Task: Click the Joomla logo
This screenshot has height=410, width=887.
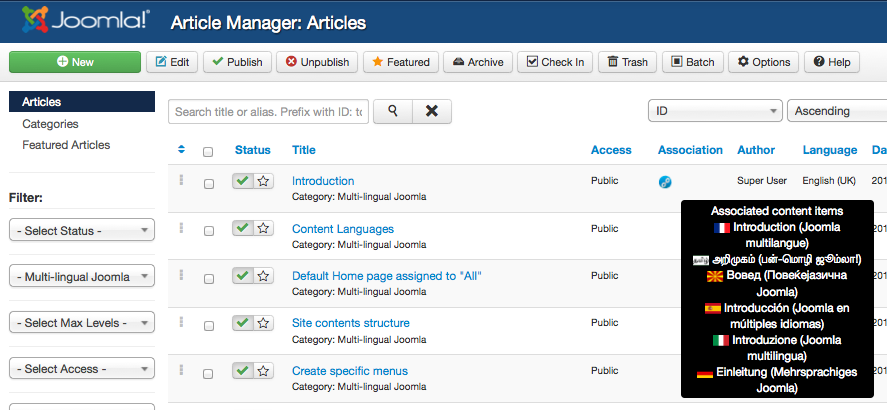Action: 78,21
